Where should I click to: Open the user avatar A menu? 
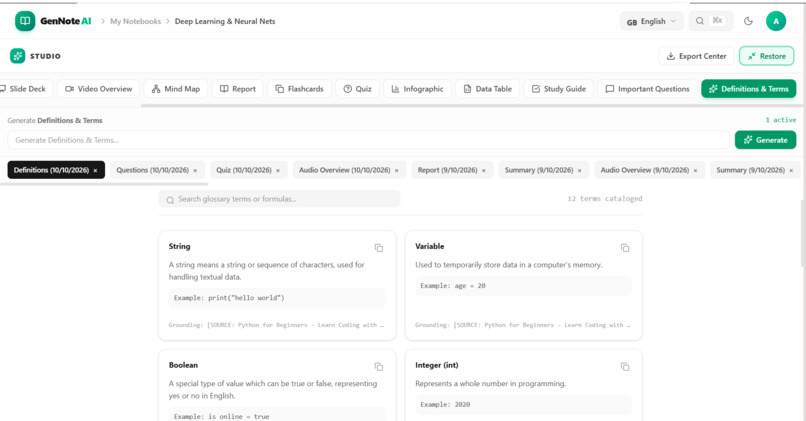tap(776, 21)
